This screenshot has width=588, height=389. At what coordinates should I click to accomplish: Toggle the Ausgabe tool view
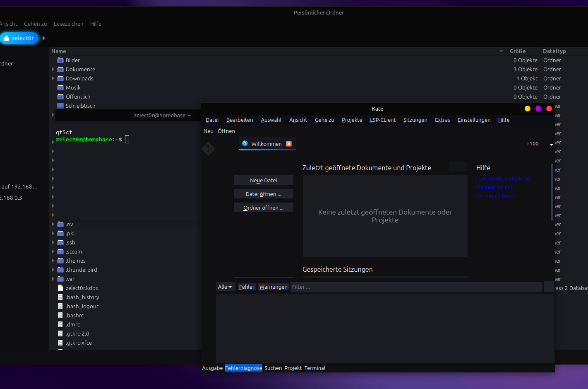pyautogui.click(x=212, y=368)
